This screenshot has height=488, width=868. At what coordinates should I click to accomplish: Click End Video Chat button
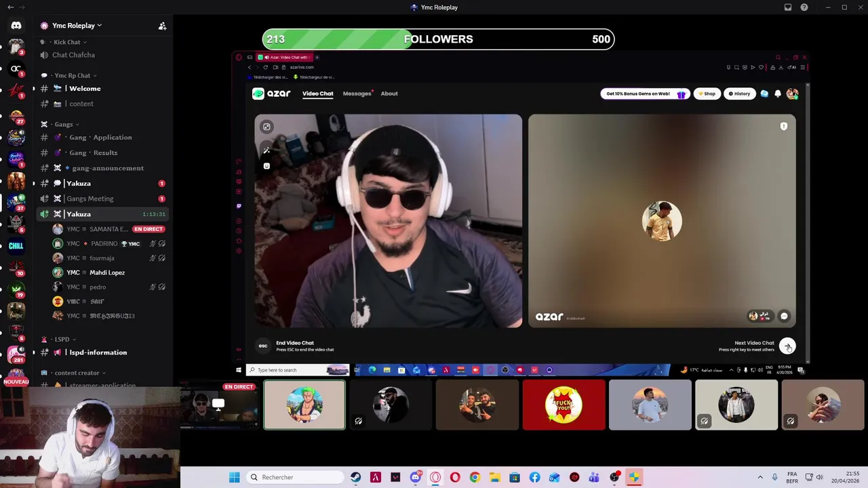point(296,346)
